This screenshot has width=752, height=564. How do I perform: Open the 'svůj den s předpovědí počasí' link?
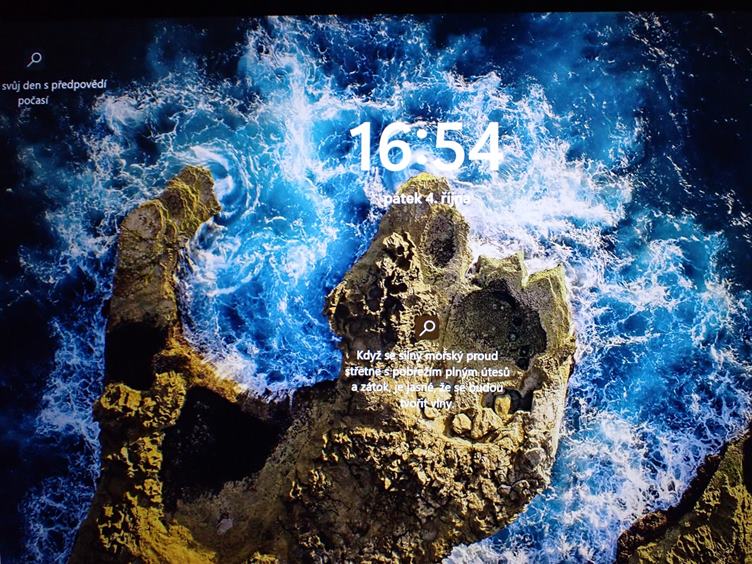point(53,93)
